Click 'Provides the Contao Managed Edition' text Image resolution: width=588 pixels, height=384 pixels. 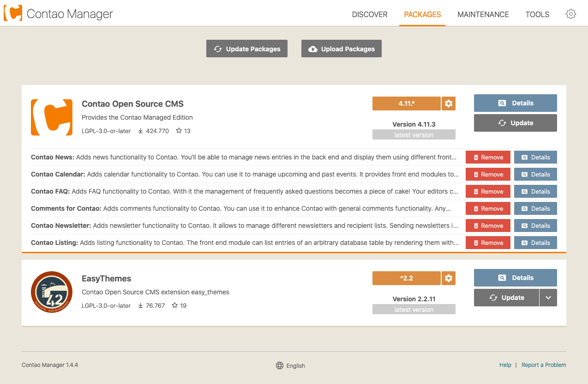(x=137, y=117)
